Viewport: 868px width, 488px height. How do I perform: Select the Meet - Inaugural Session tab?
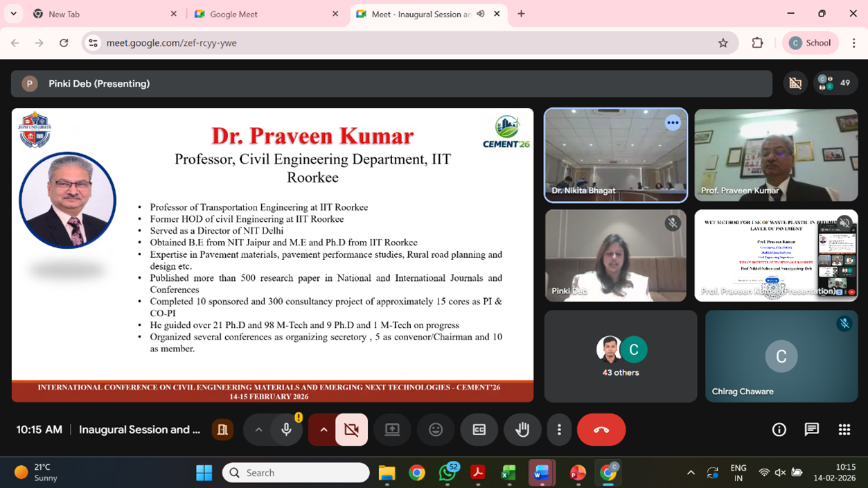pos(428,14)
